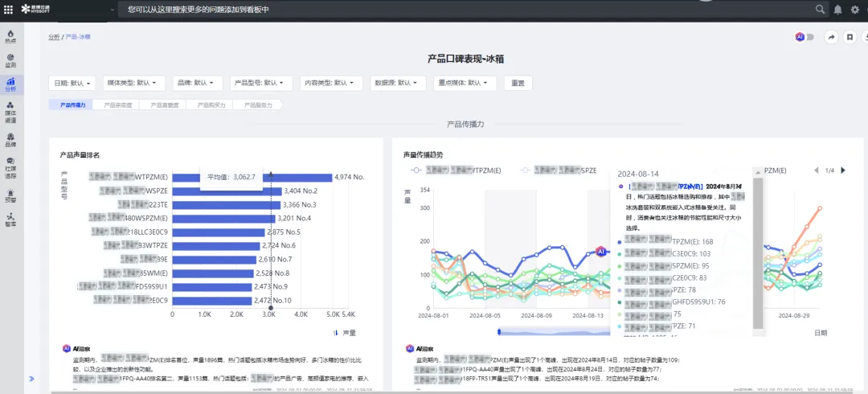The width and height of the screenshot is (868, 394).
Task: Select the 产品购买力 tab
Action: tap(211, 105)
